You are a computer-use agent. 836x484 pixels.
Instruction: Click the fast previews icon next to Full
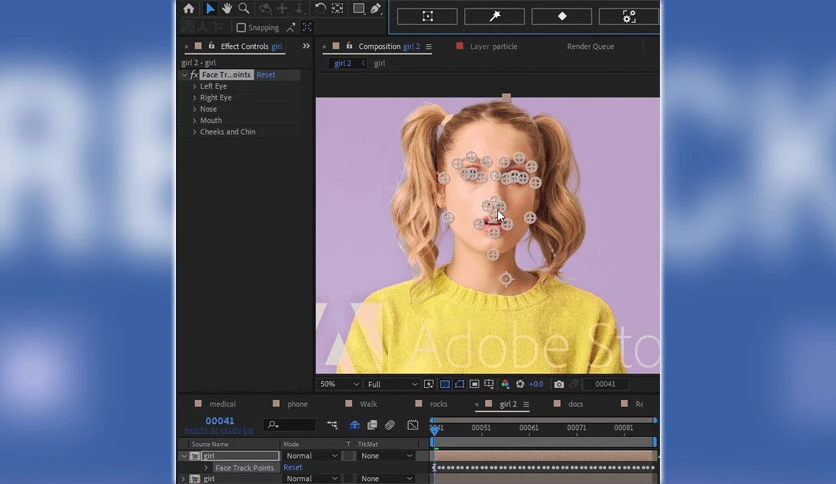click(x=429, y=384)
